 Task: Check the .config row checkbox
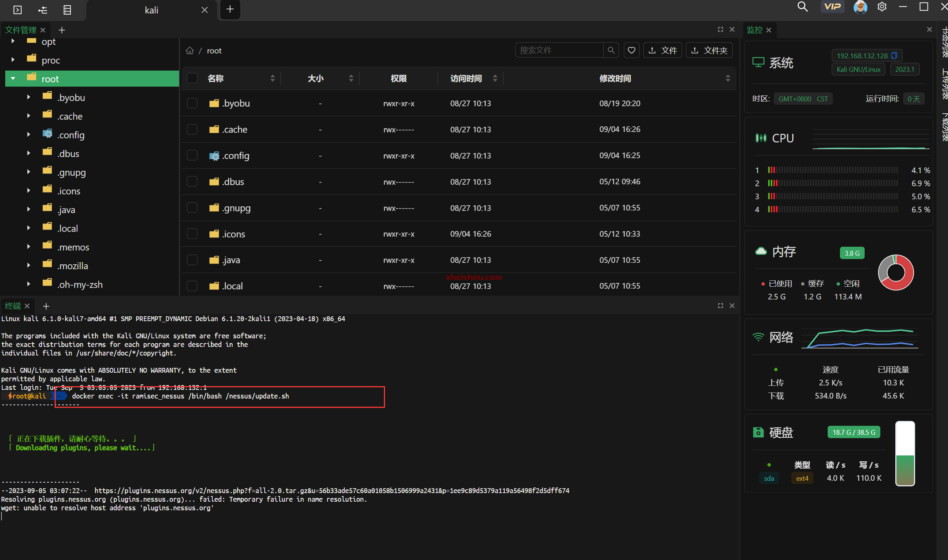point(192,156)
